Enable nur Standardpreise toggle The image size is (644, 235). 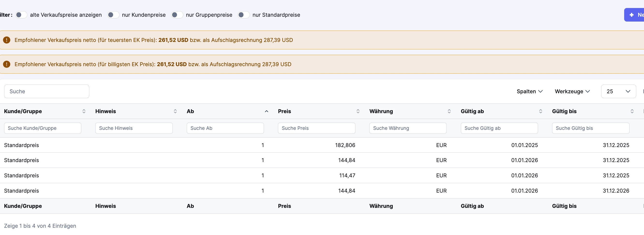tap(244, 15)
